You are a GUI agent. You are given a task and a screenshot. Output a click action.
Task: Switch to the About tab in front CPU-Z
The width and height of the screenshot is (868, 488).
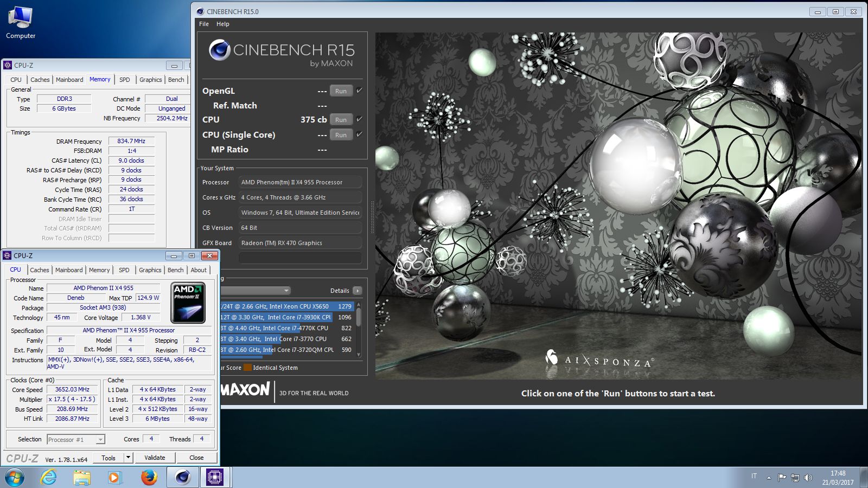point(199,270)
